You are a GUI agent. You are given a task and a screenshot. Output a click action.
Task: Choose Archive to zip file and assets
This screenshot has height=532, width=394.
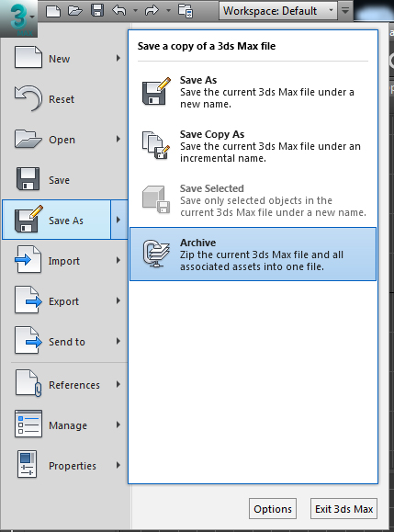(253, 255)
